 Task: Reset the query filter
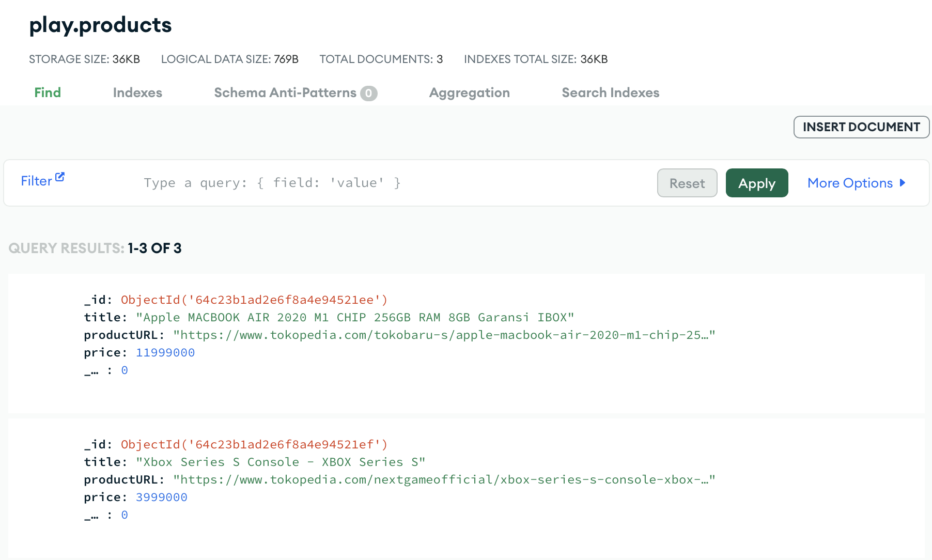[x=687, y=183]
